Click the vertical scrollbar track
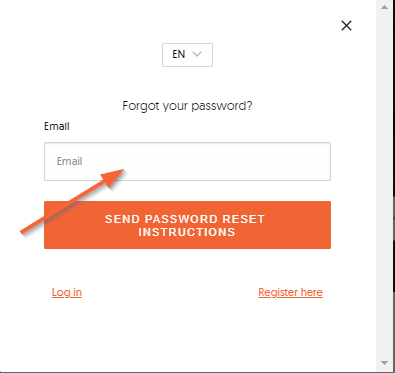 click(384, 185)
